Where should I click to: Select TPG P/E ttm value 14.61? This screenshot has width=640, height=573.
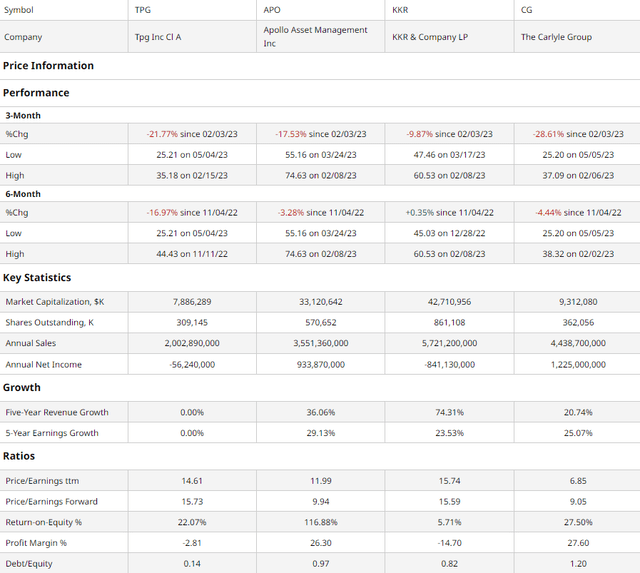point(192,481)
